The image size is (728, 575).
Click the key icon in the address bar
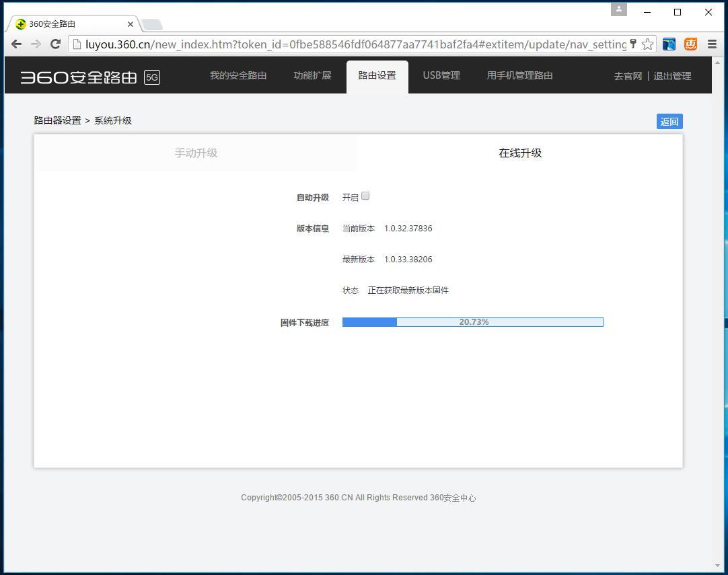click(633, 43)
